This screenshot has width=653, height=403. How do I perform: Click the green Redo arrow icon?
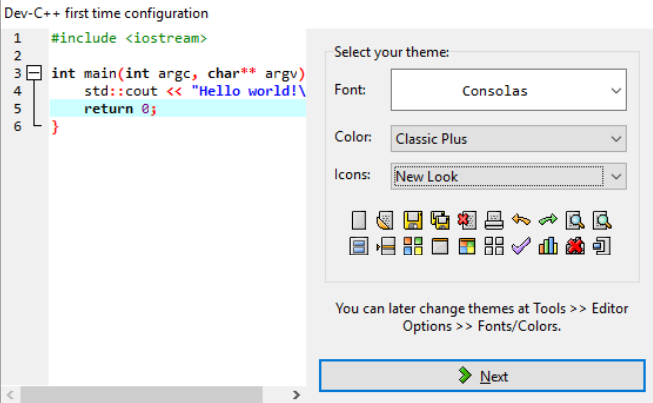pyautogui.click(x=548, y=219)
